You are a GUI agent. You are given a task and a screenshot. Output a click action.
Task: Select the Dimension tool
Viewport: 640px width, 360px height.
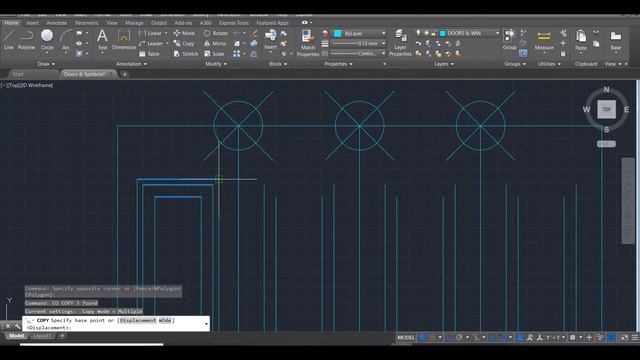[x=124, y=40]
